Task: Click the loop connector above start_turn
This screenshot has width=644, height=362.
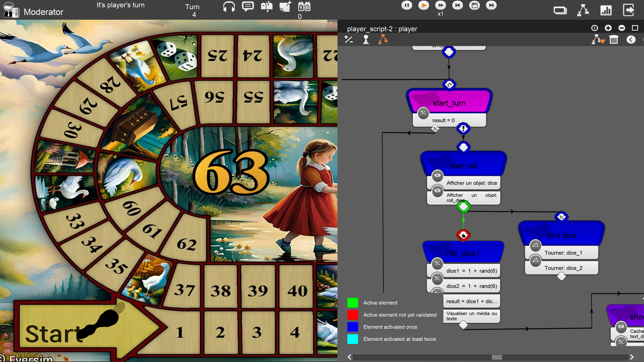Action: click(x=449, y=85)
